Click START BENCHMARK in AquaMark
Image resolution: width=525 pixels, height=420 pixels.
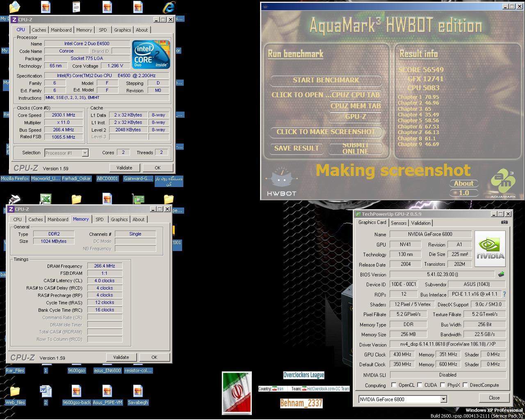[x=326, y=80]
